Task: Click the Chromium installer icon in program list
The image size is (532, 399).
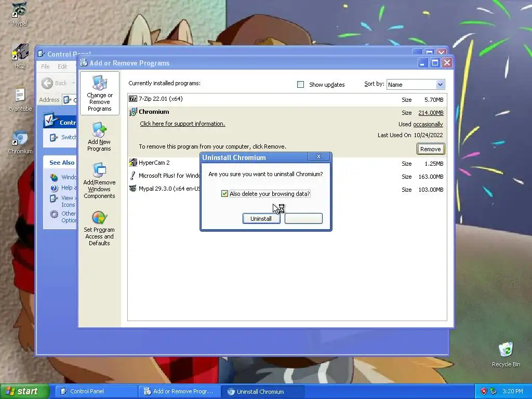Action: click(133, 112)
